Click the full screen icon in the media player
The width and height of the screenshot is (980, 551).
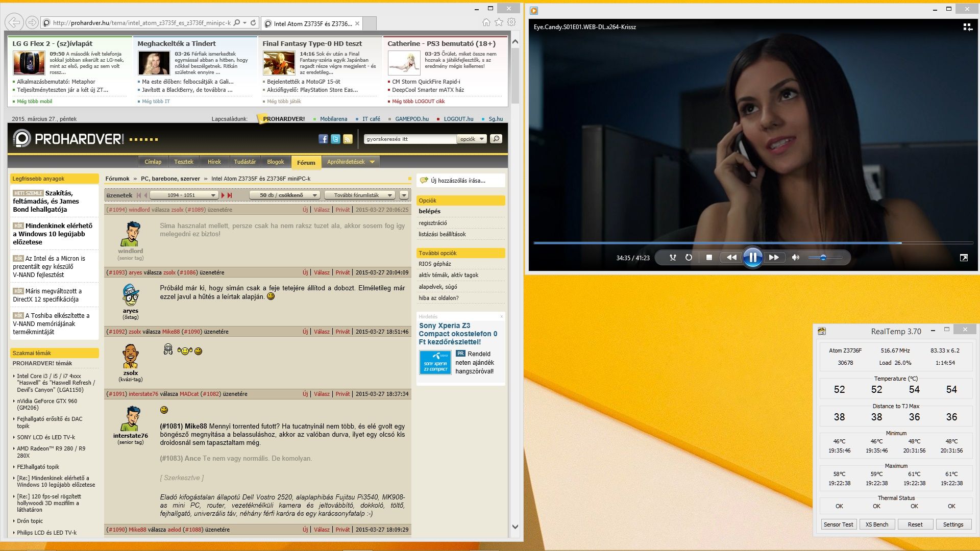tap(964, 258)
